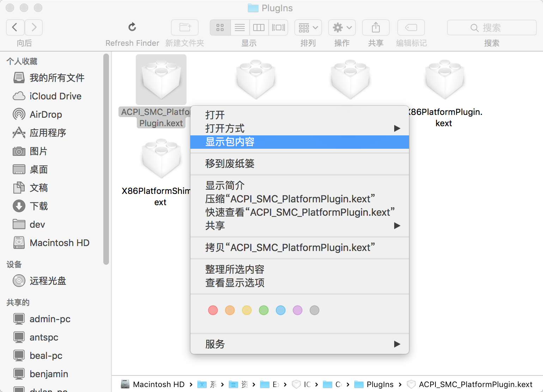Select shared computer antspc

point(35,337)
